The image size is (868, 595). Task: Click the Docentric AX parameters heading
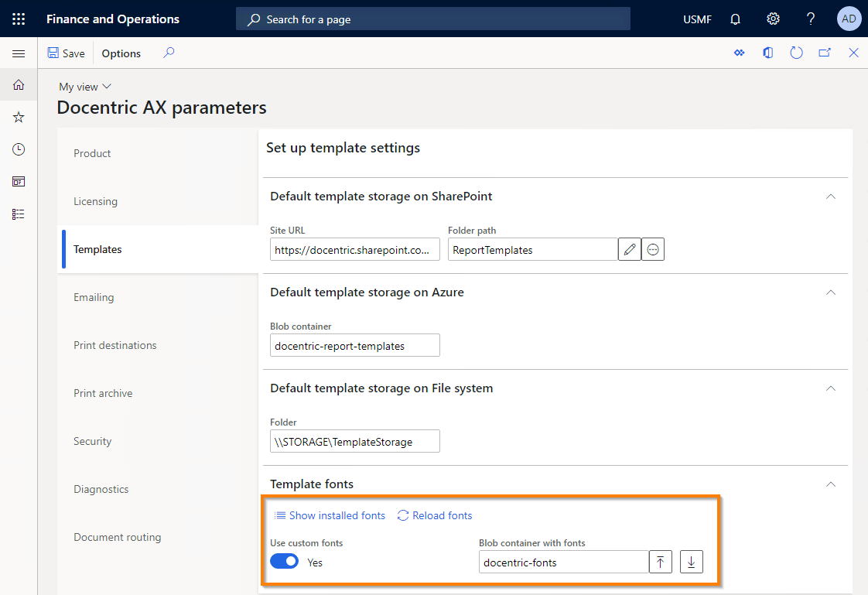click(x=162, y=108)
